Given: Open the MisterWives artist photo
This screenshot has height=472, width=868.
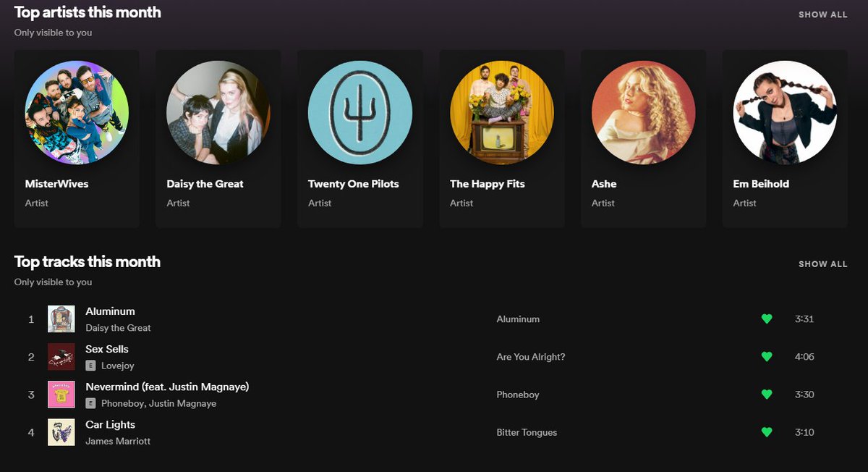Looking at the screenshot, I should click(77, 113).
